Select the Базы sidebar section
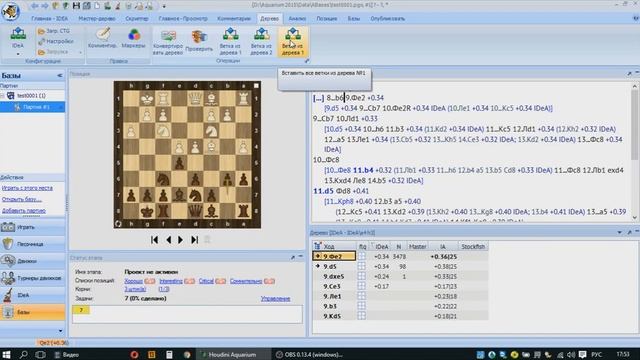640x360 pixels. [x=33, y=312]
